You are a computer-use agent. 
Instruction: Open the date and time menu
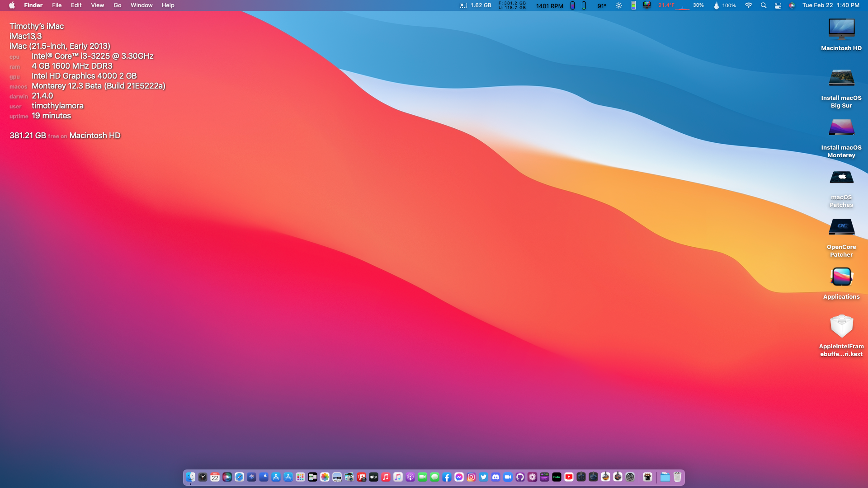(830, 5)
